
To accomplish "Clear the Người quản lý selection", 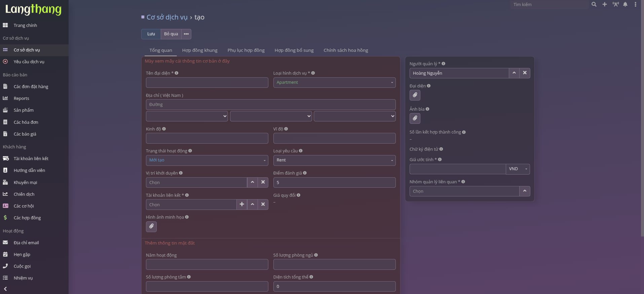I will coord(525,73).
